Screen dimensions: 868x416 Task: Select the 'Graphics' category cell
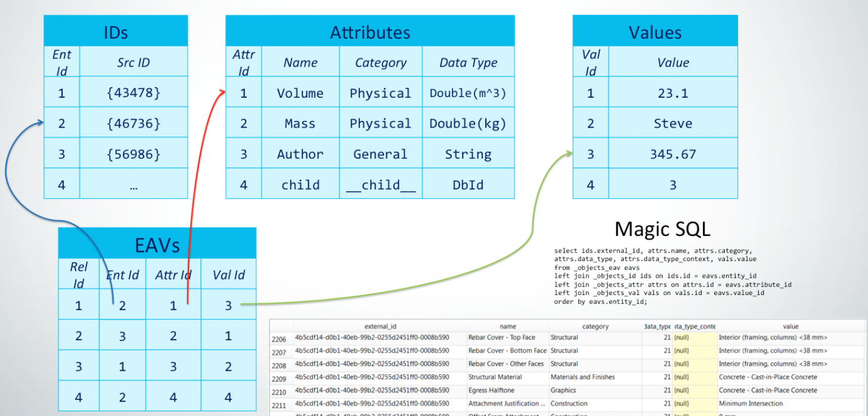[596, 390]
